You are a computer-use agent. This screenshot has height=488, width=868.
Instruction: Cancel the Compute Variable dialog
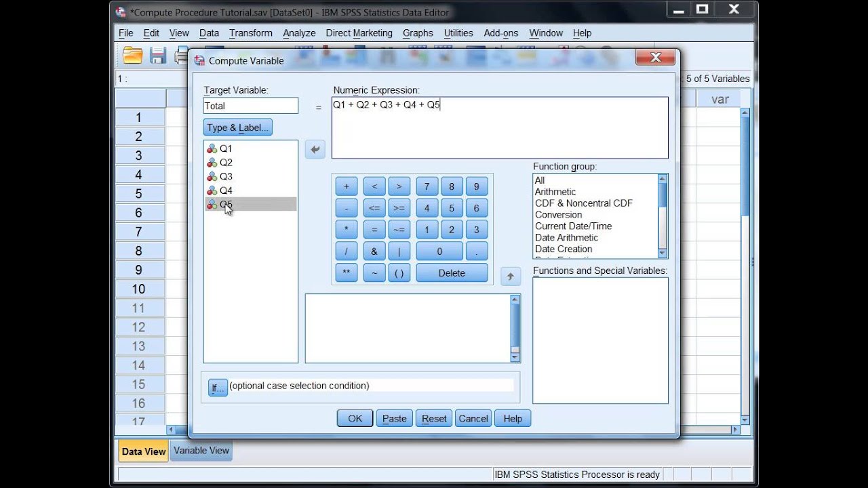click(473, 419)
